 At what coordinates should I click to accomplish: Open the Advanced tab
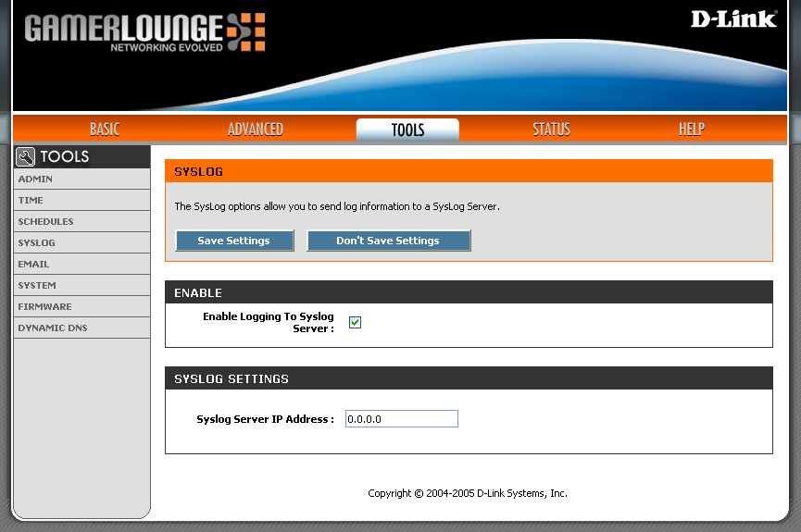[256, 130]
